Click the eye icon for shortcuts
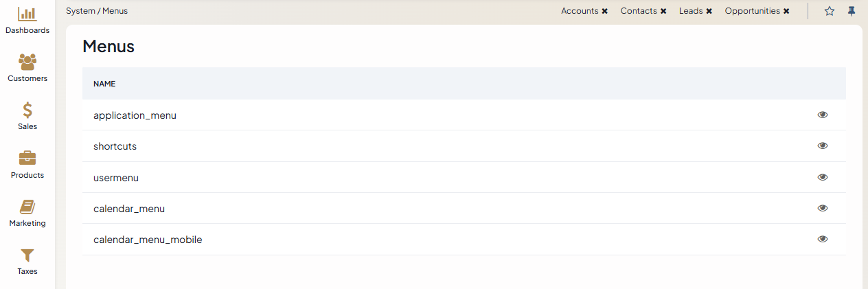Screen dimensions: 868x289 coord(823,146)
